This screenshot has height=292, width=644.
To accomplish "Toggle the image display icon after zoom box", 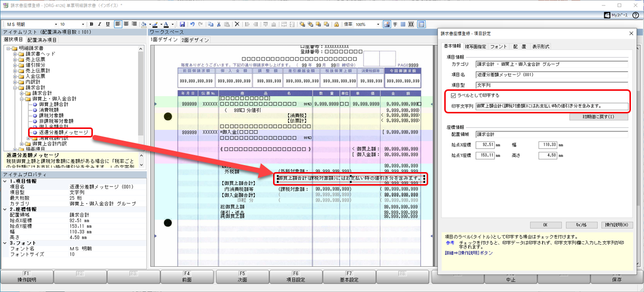I will click(386, 24).
